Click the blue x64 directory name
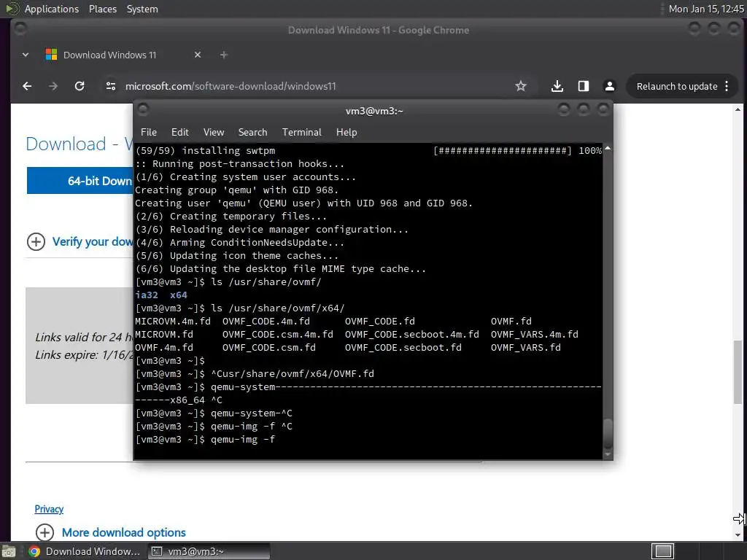The image size is (747, 560). pyautogui.click(x=179, y=295)
